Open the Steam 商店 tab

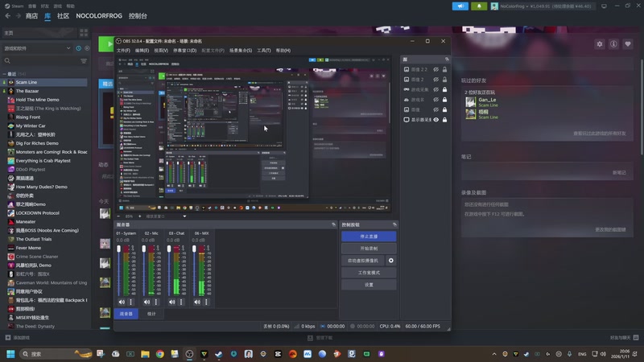tap(31, 16)
